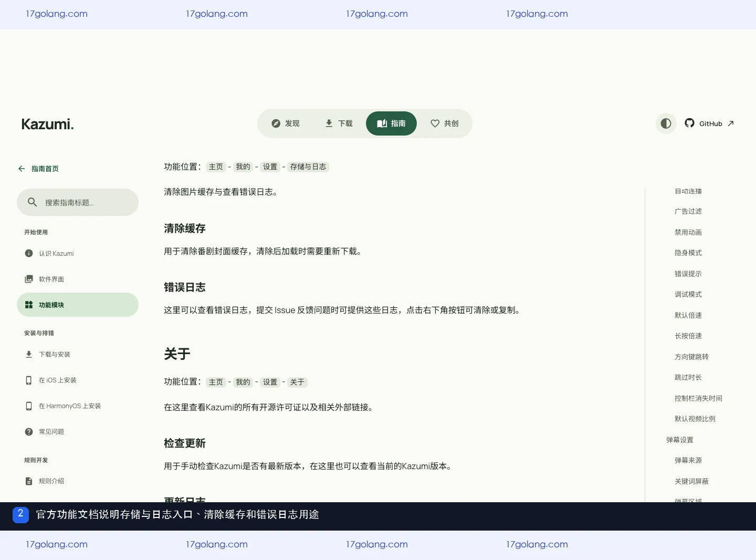
Task: Click the Kazumi. logo
Action: point(48,124)
